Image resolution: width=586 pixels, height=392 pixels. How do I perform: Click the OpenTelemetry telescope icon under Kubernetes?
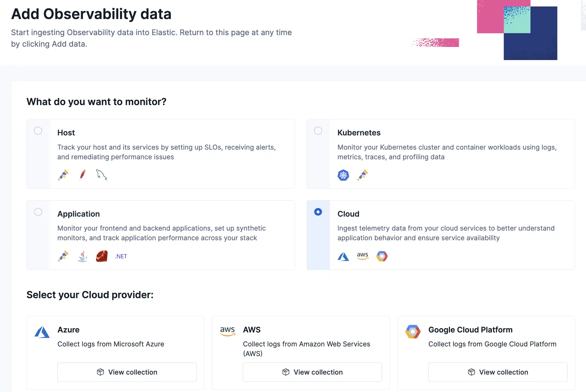362,175
